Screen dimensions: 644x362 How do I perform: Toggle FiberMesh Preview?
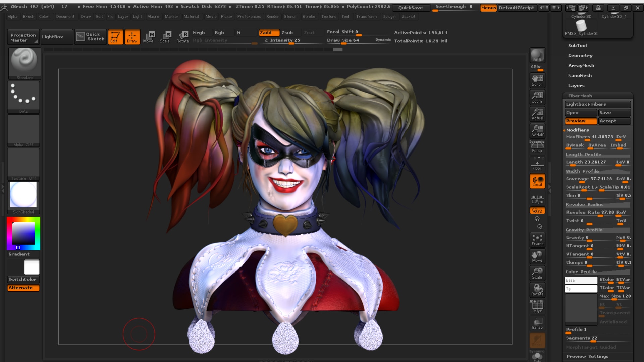[x=581, y=121]
